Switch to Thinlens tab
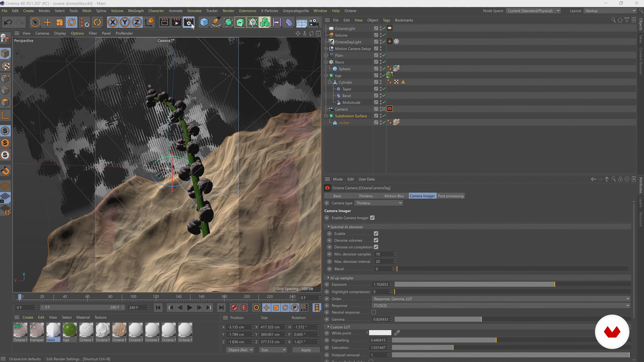 365,196
